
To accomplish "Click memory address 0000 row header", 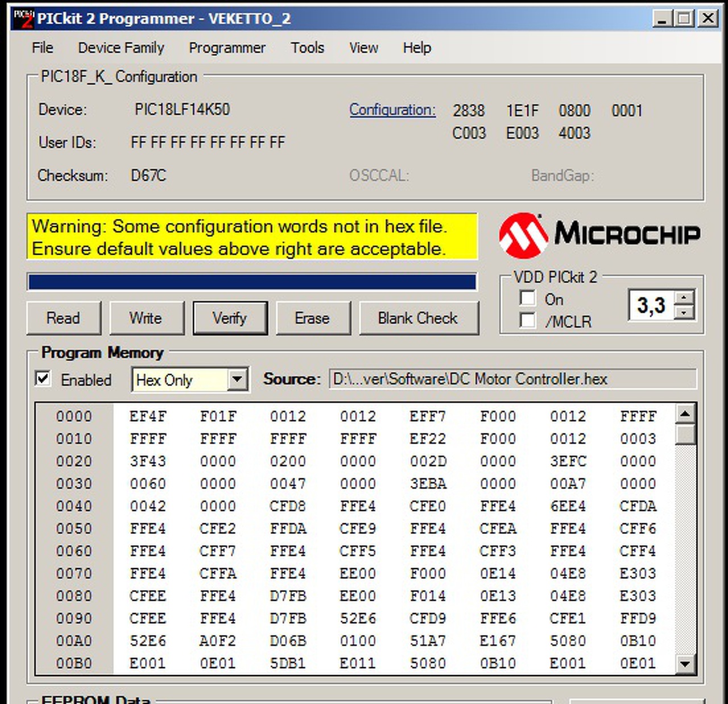I will (74, 416).
